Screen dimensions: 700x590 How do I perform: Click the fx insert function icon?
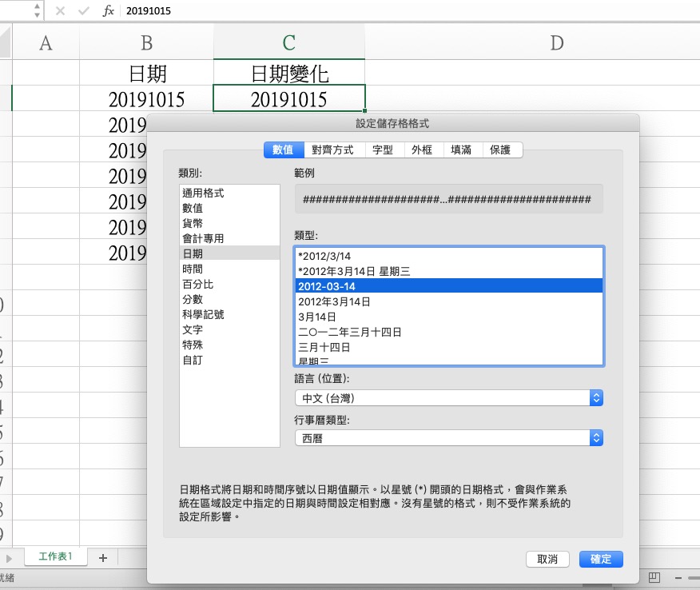(108, 10)
